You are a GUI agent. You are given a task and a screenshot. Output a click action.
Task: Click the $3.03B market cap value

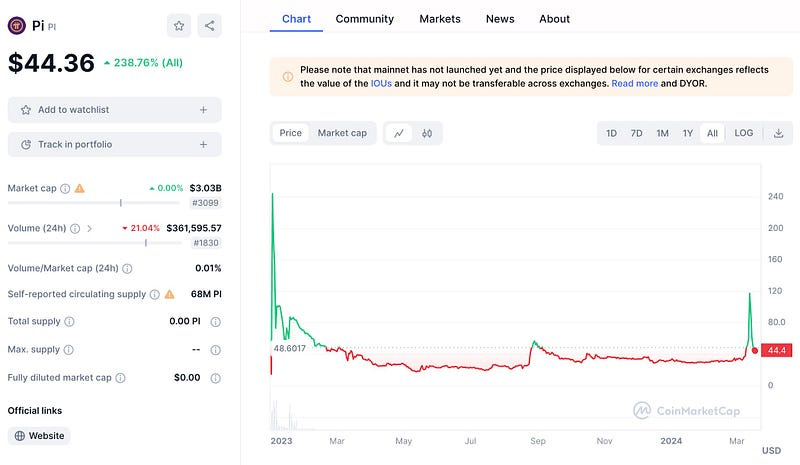click(x=206, y=188)
